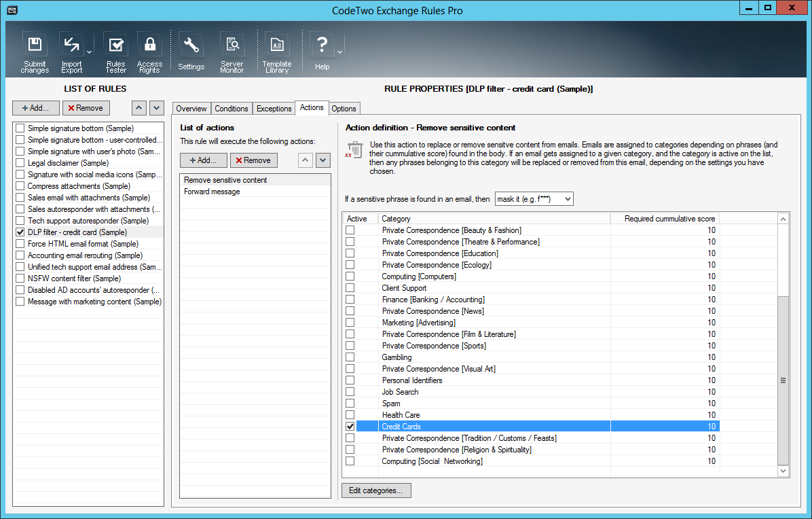812x519 pixels.
Task: Activate Private Correspondence [Sports] checkbox
Action: point(350,346)
